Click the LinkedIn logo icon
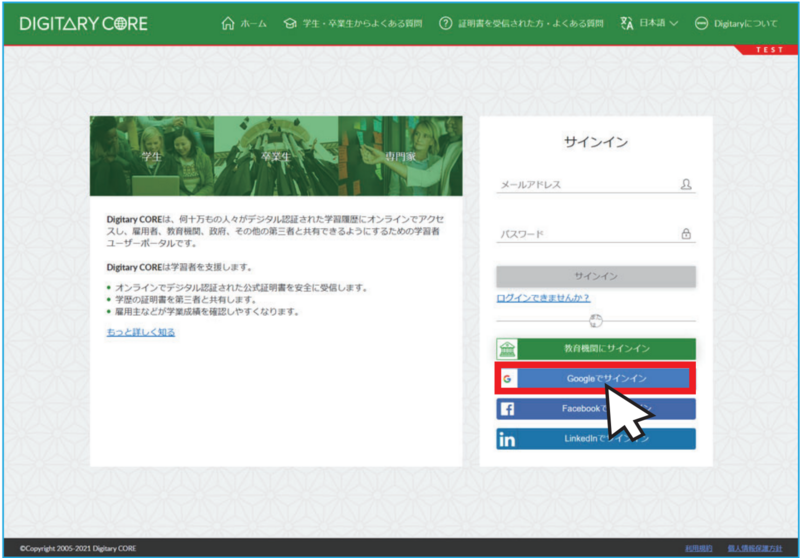 [x=507, y=439]
